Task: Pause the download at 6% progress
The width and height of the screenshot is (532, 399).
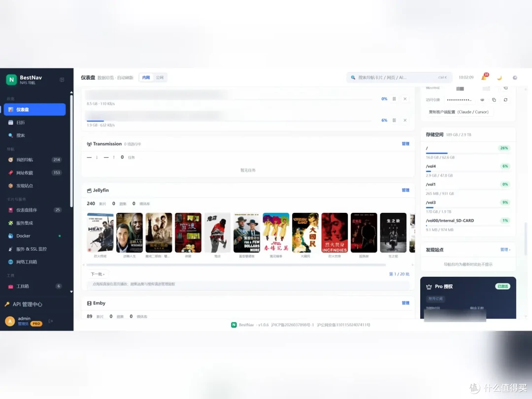Action: click(394, 121)
